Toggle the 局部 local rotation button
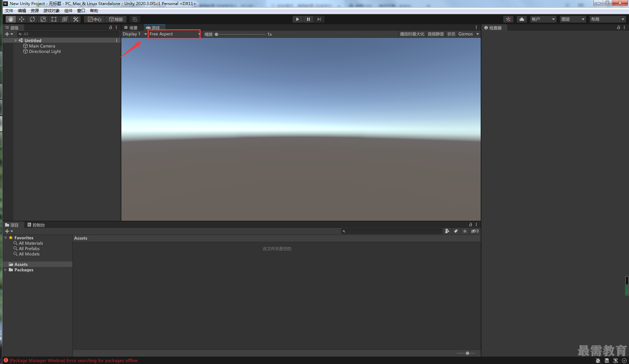629x364 pixels. point(116,19)
